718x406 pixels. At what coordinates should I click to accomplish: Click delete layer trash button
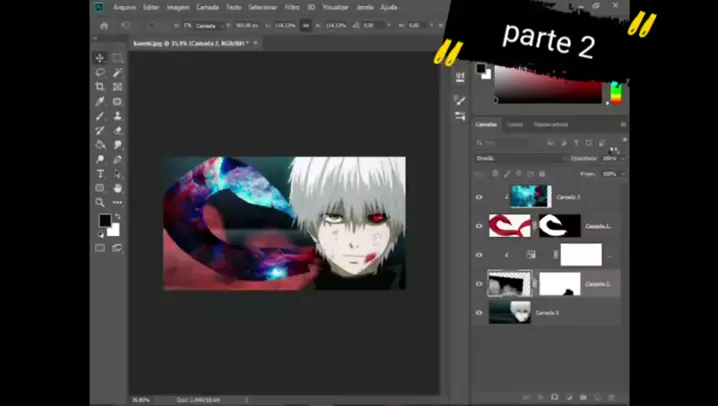click(x=611, y=397)
